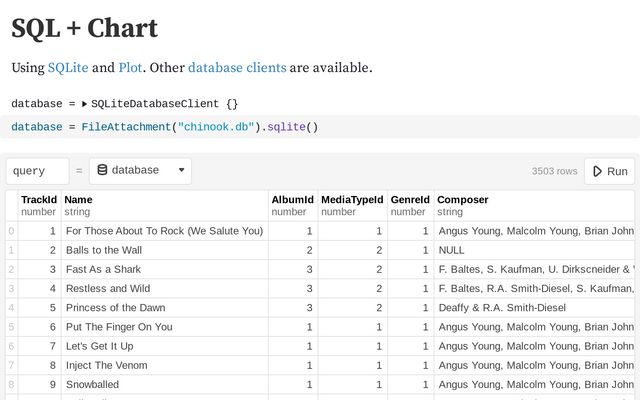Open the Plot link
640x400 pixels.
click(x=130, y=68)
